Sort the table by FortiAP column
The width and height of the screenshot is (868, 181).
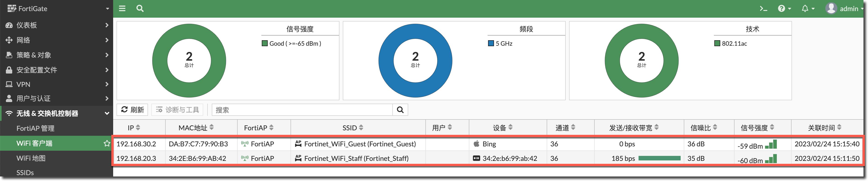pos(259,128)
